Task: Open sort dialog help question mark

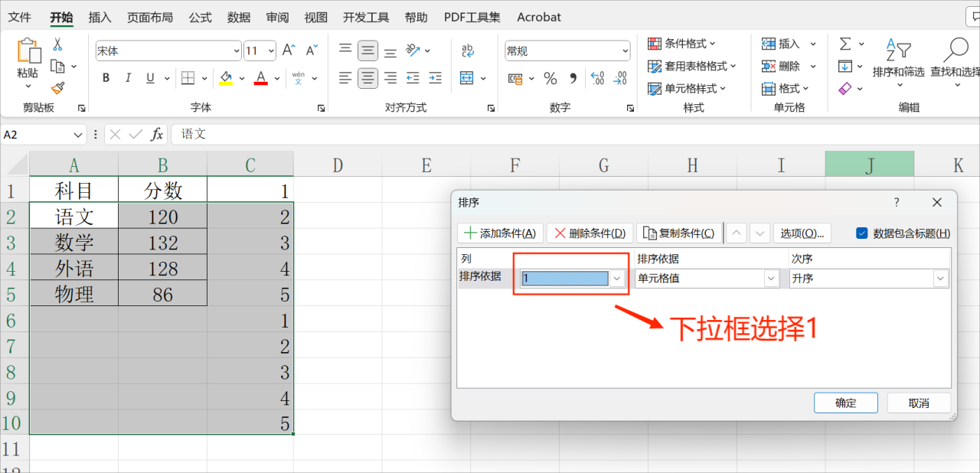Action: [897, 202]
